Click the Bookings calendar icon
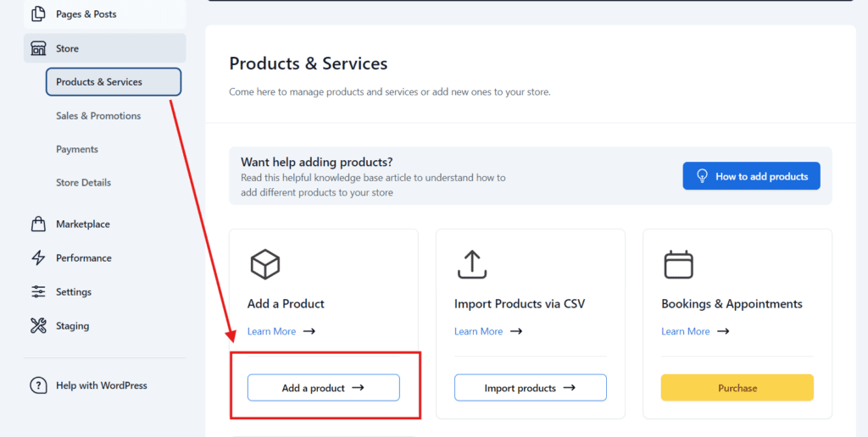868x437 pixels. pos(678,264)
